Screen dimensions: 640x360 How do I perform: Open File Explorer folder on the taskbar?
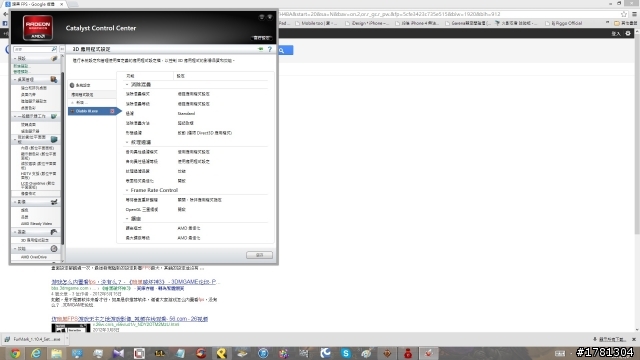point(56,353)
